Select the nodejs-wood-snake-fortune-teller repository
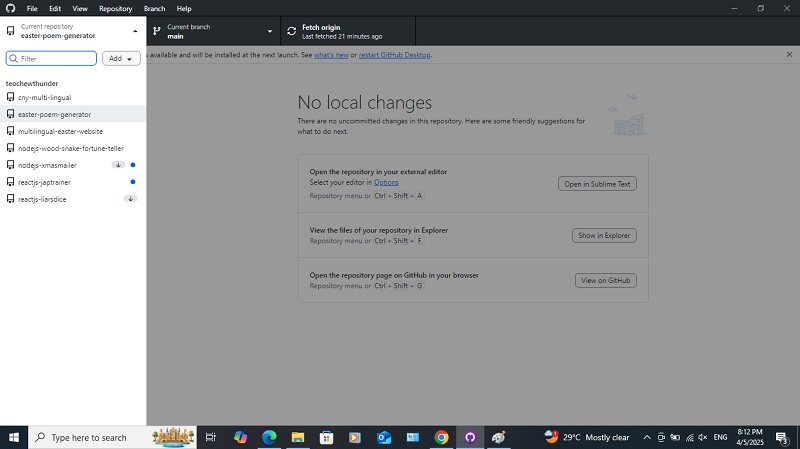The image size is (800, 449). click(x=73, y=148)
